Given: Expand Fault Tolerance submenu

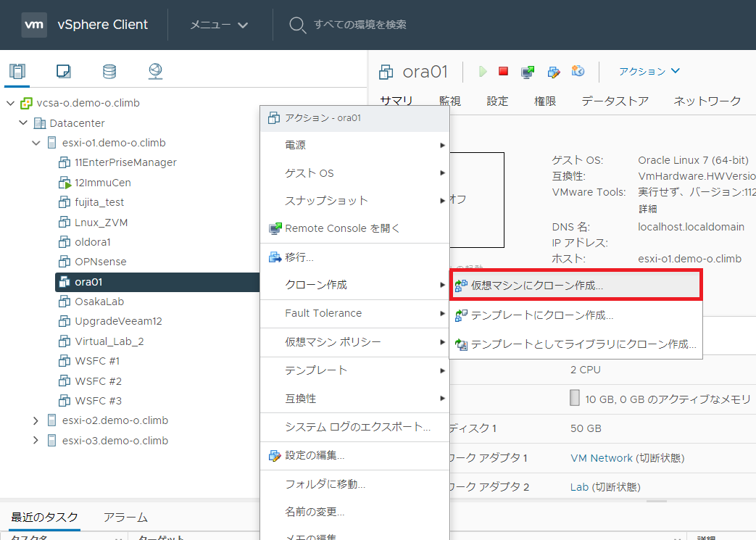Looking at the screenshot, I should [355, 313].
